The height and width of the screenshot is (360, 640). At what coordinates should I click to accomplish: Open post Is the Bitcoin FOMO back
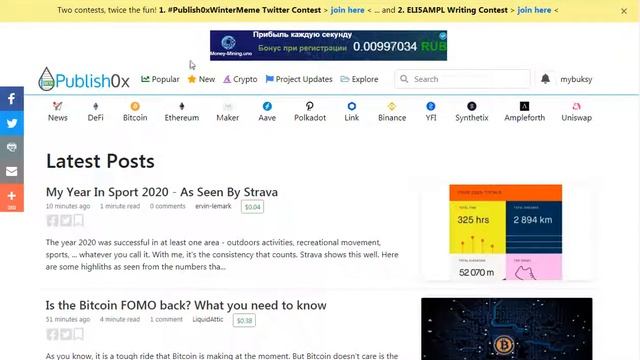186,305
